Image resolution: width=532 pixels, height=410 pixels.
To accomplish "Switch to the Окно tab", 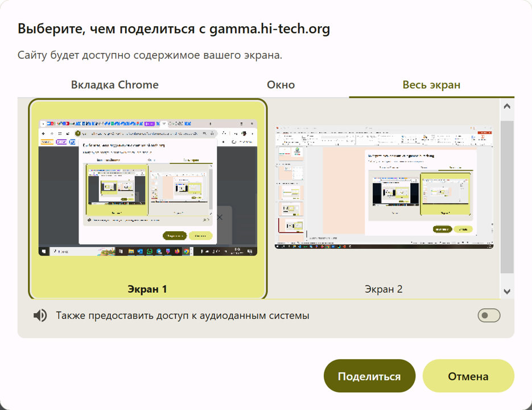I will (281, 85).
